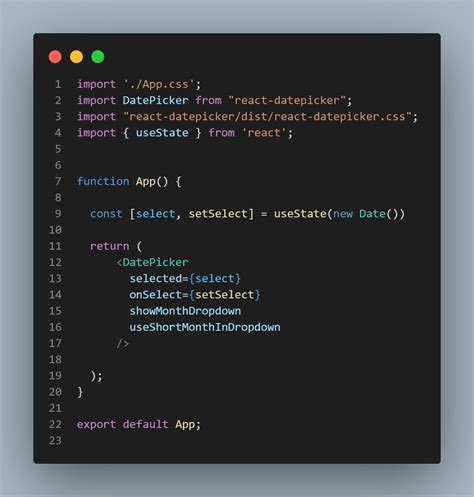Click the <DatePicker opening tag
The width and height of the screenshot is (474, 497).
pyautogui.click(x=152, y=262)
